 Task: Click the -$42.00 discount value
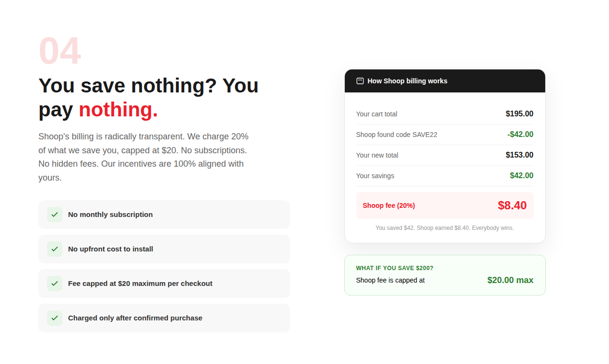pyautogui.click(x=520, y=135)
